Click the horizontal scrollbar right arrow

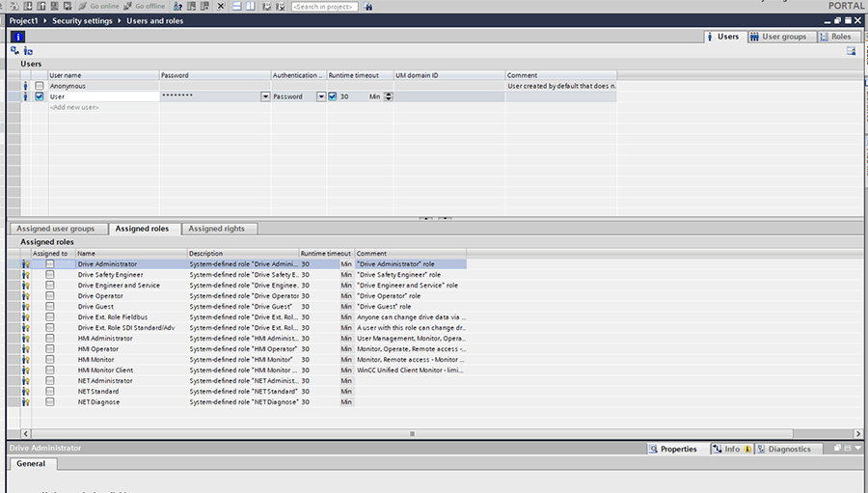coord(857,434)
